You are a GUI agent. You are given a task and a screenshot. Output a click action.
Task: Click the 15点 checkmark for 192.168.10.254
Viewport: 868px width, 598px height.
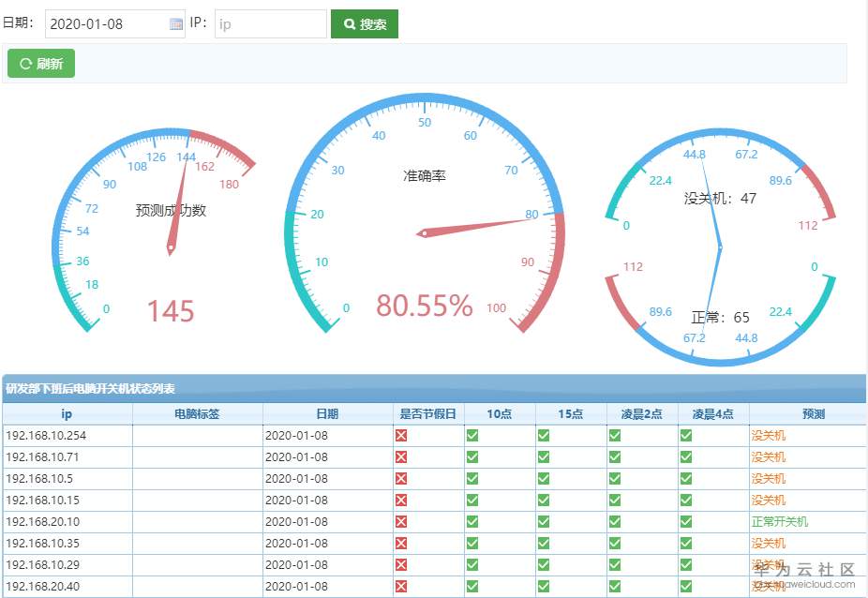tap(544, 435)
